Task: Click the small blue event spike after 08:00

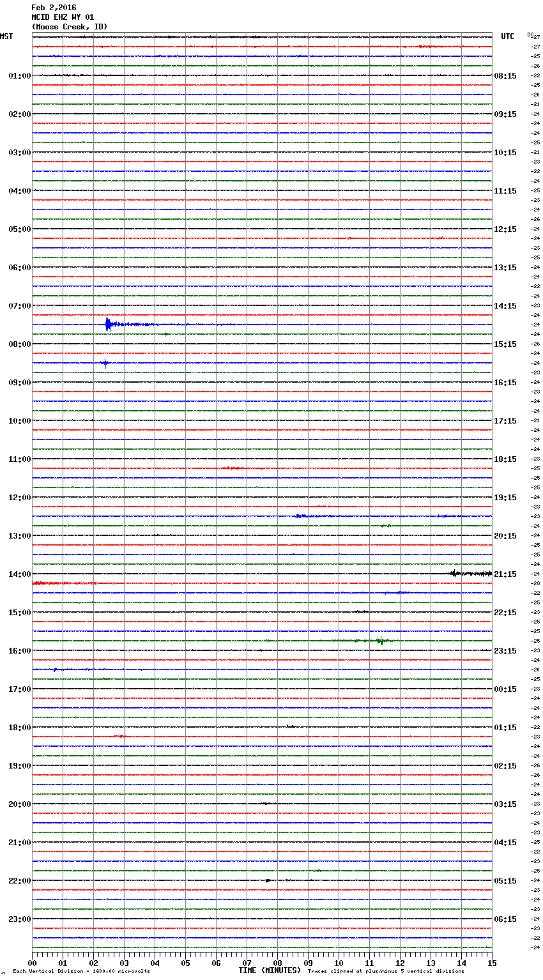Action: [x=105, y=363]
